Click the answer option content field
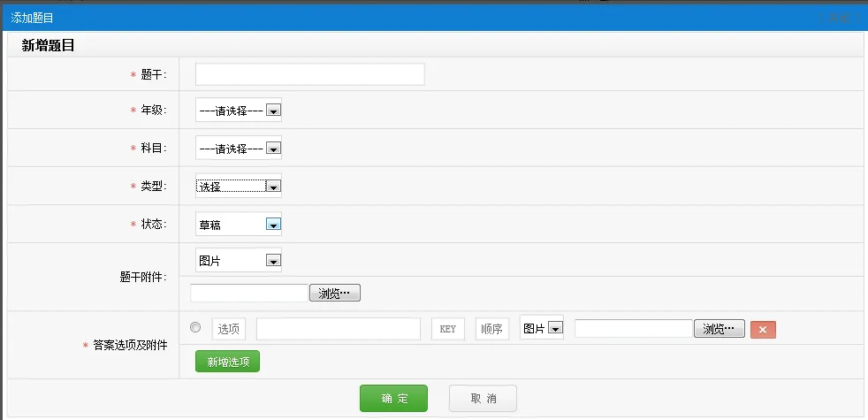Screen dimensions: 868x420 tap(339, 329)
